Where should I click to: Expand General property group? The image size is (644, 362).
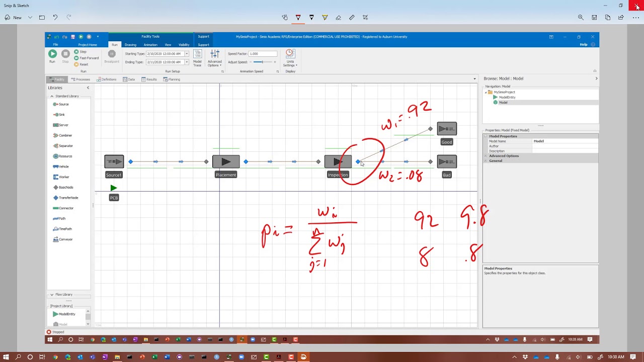point(486,161)
